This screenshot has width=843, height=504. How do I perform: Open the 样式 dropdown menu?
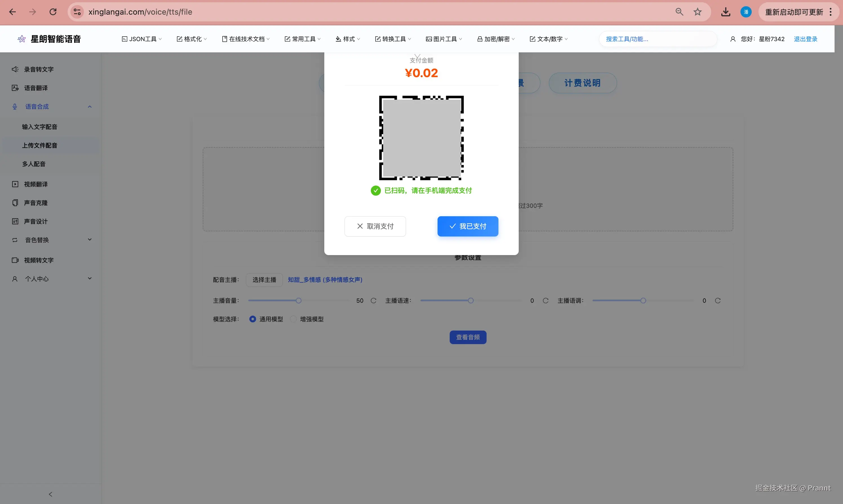tap(348, 39)
